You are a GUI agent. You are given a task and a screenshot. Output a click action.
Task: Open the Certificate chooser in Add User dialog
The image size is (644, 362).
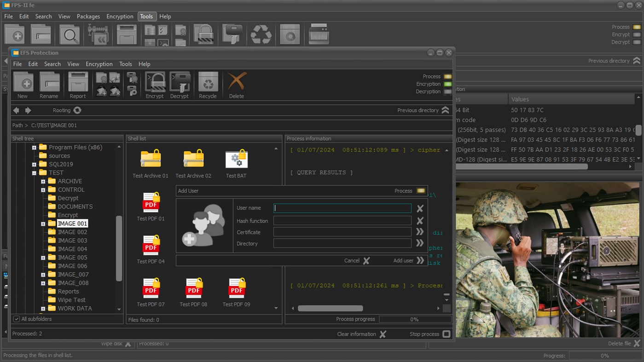419,232
